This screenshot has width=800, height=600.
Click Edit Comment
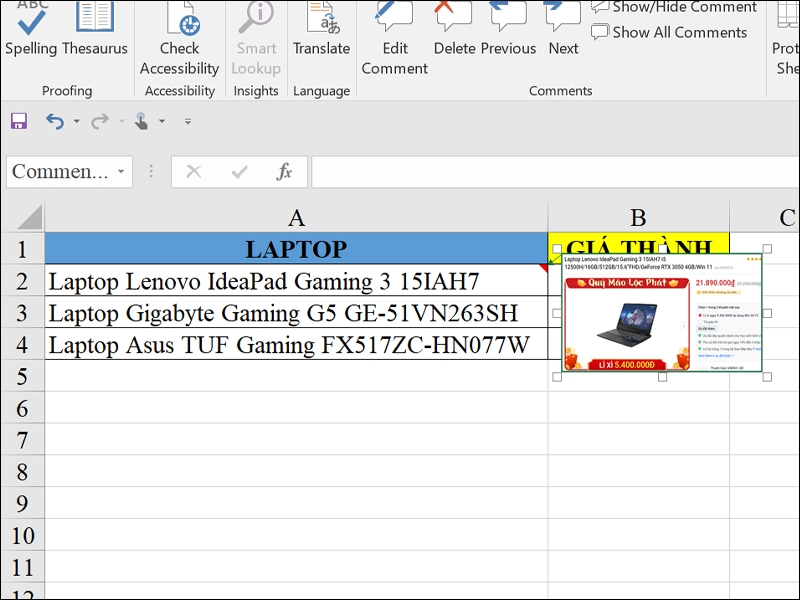[394, 40]
